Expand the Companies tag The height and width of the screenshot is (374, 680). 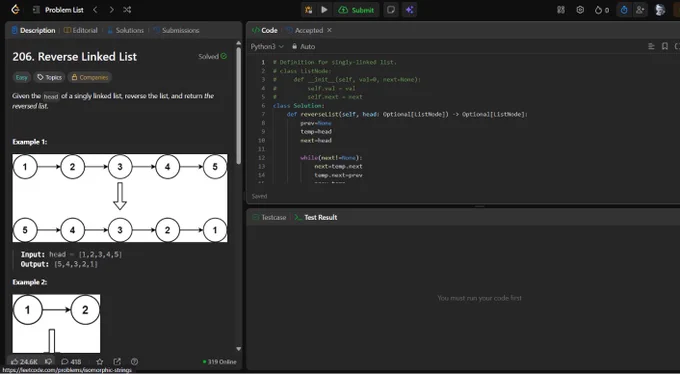90,77
